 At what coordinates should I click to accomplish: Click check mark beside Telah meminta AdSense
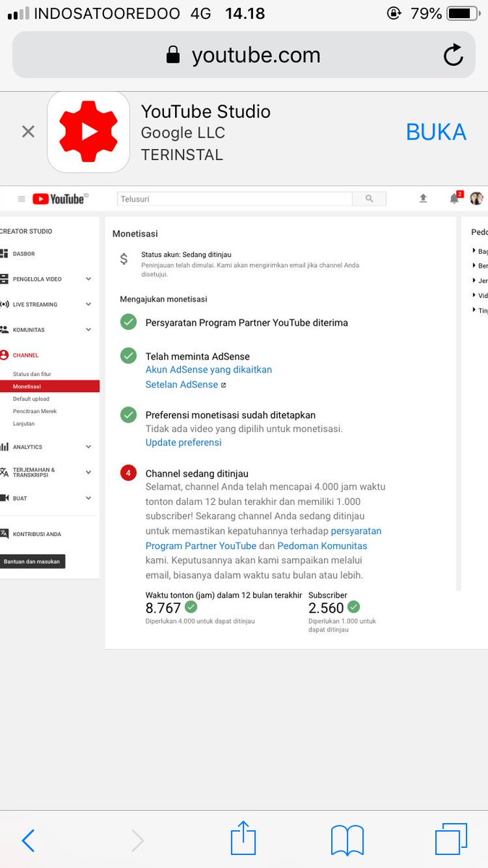128,356
